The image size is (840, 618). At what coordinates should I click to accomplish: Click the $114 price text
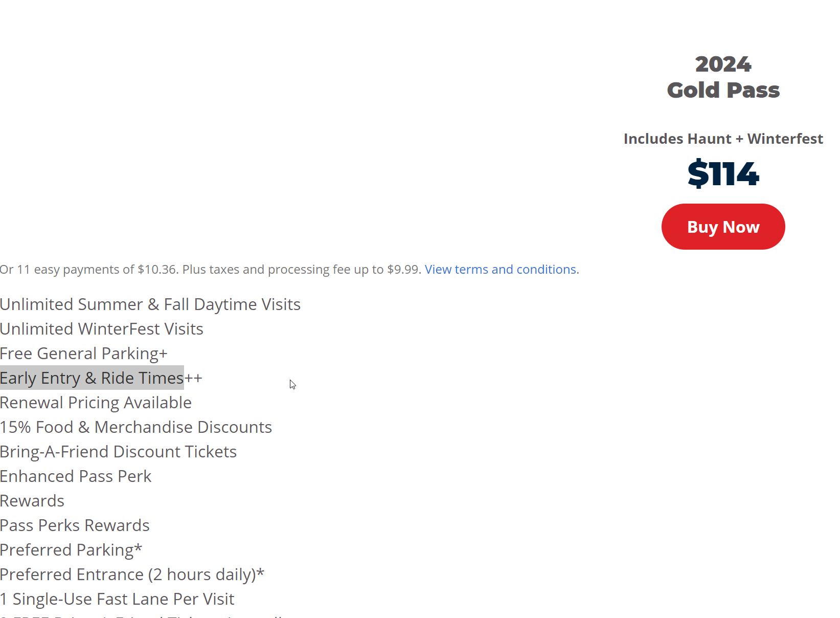(723, 174)
